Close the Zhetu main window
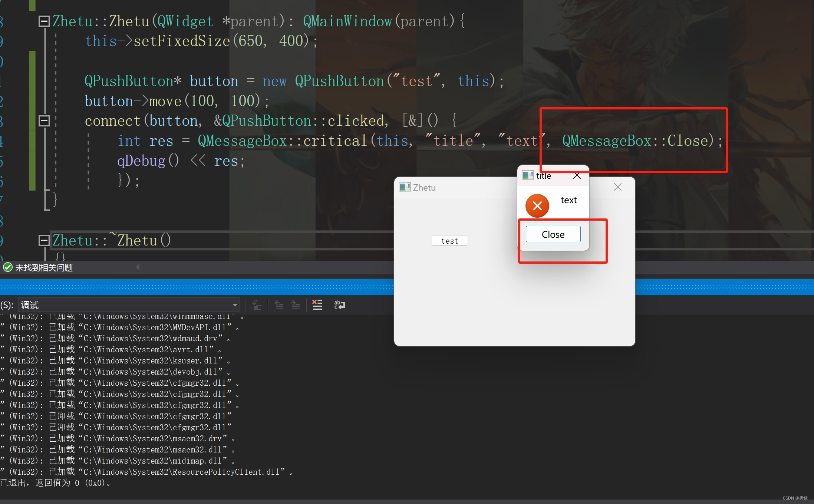Viewport: 814px width, 504px height. (617, 187)
